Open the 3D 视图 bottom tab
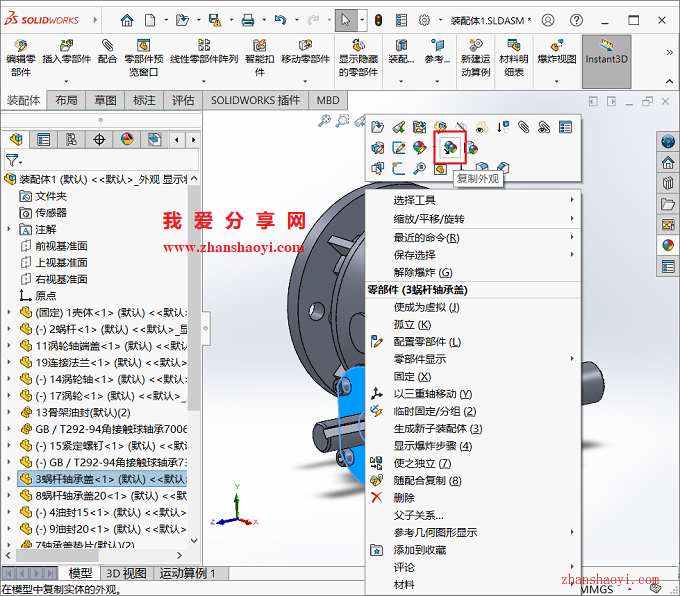The height and width of the screenshot is (596, 680). pyautogui.click(x=127, y=573)
